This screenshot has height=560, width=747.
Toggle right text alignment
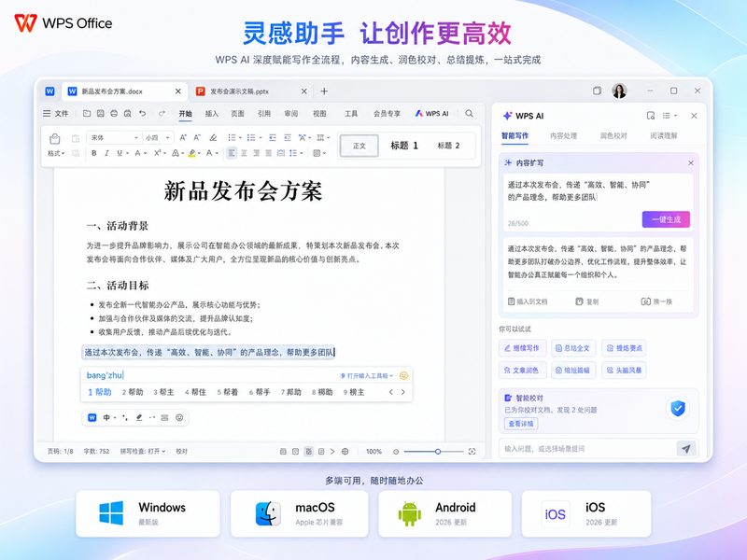point(256,153)
